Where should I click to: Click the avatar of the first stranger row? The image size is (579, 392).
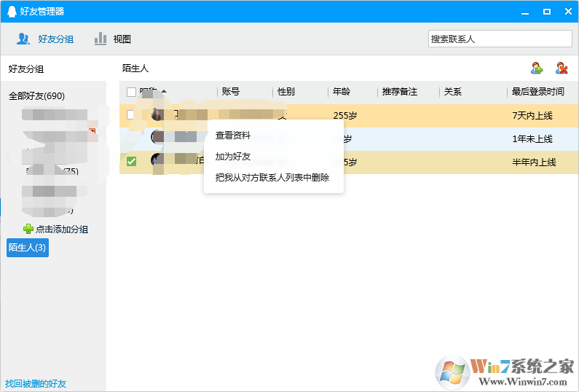pyautogui.click(x=157, y=114)
